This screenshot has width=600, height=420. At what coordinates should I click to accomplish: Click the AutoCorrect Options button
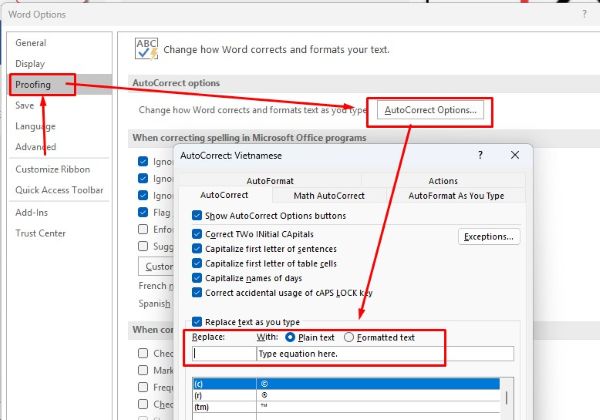point(431,109)
